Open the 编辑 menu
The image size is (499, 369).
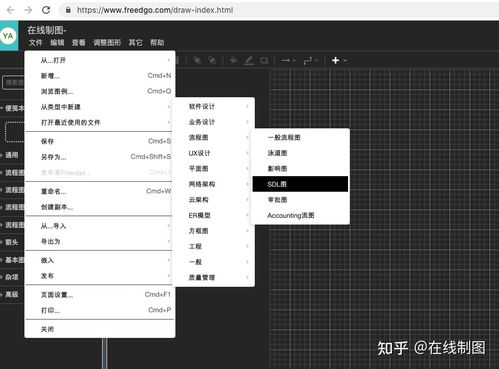pos(57,43)
